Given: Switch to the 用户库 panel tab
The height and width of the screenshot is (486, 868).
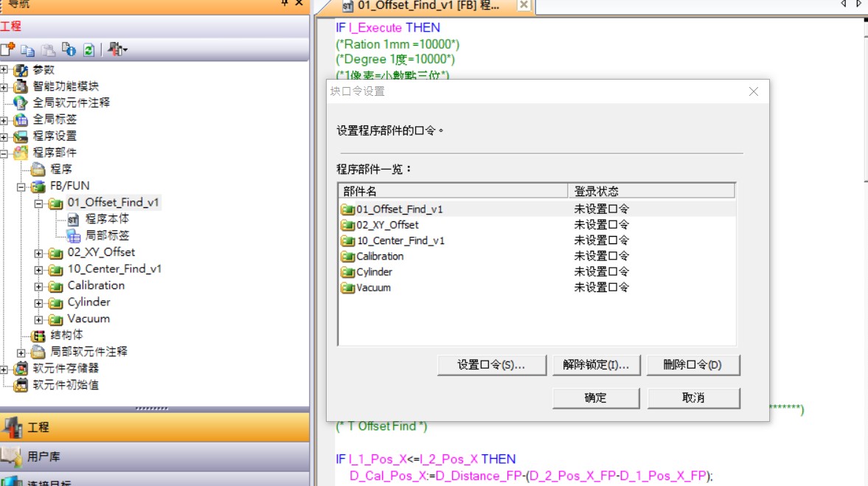Looking at the screenshot, I should 43,457.
